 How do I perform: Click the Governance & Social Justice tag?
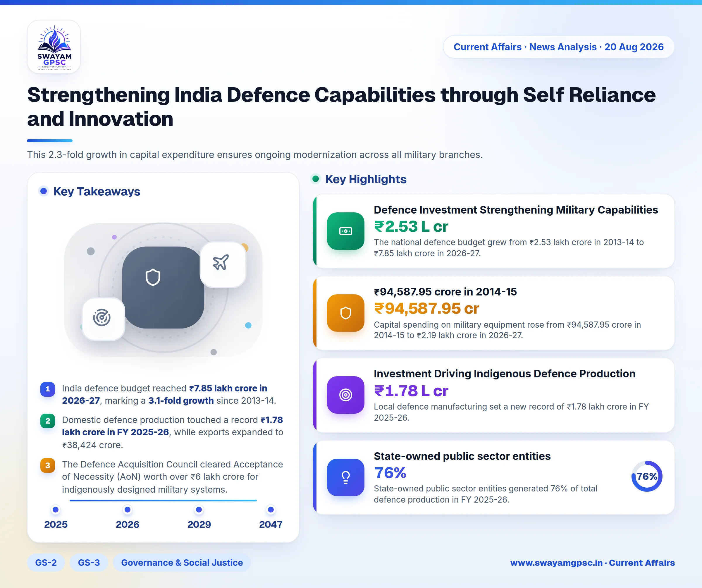182,563
